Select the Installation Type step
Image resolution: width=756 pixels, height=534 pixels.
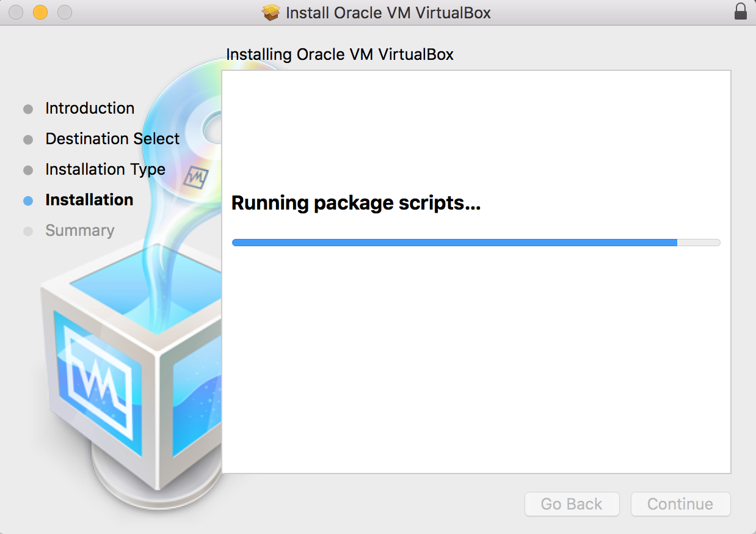pos(105,169)
